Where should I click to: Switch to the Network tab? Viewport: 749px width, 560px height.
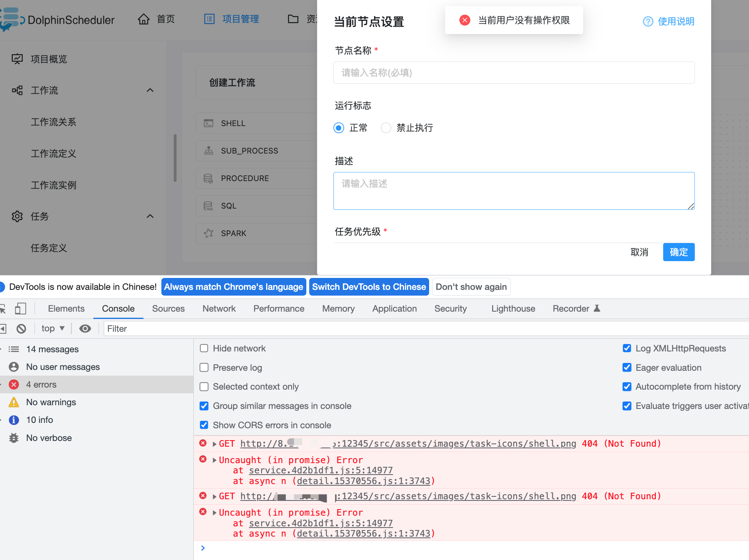(x=219, y=308)
